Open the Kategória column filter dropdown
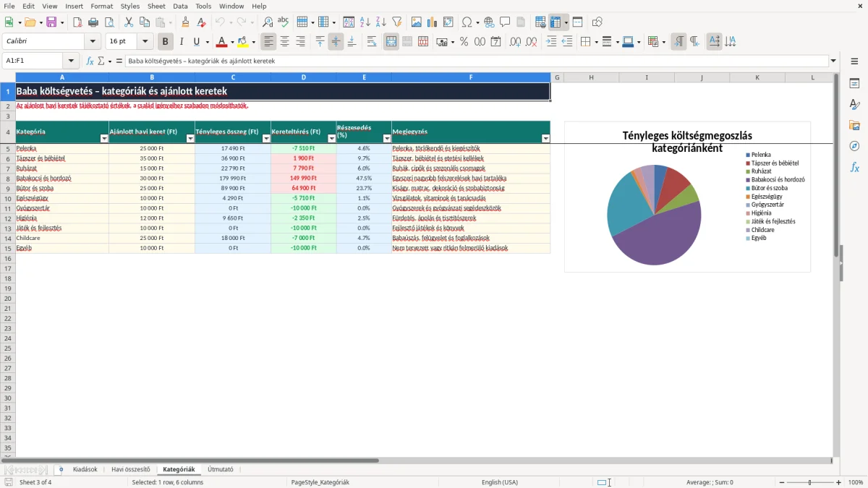The image size is (868, 488). pyautogui.click(x=104, y=138)
